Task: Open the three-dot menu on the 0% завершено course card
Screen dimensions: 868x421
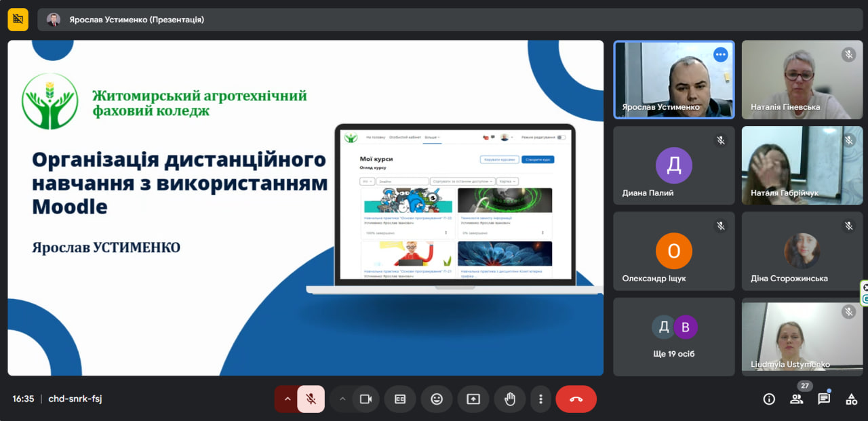Action: coord(542,233)
